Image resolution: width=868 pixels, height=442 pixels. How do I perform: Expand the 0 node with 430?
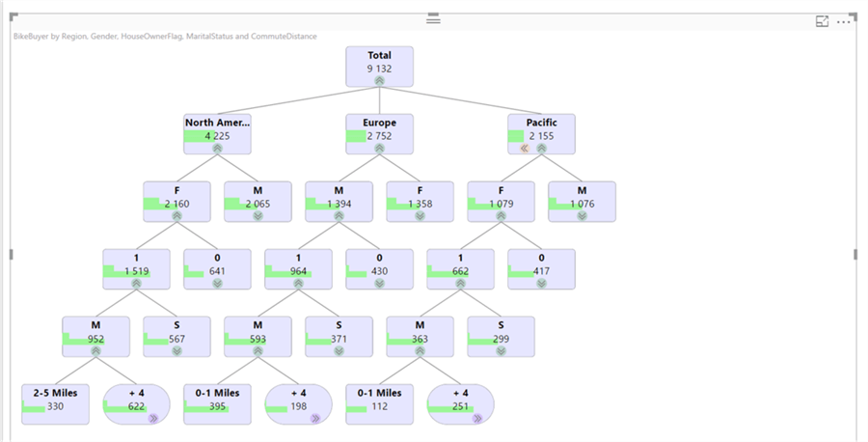[379, 284]
